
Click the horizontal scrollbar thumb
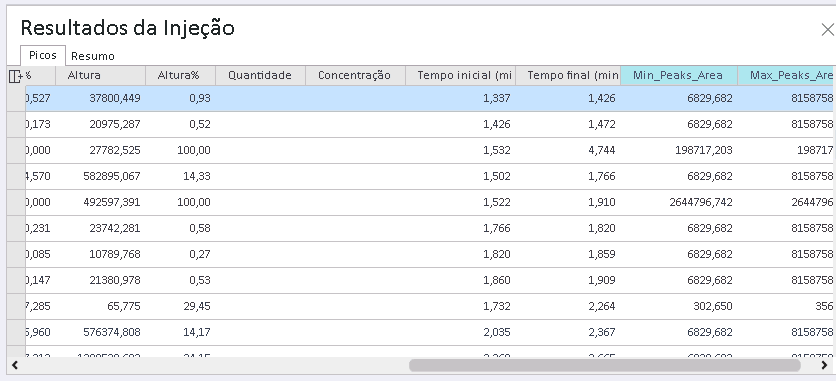pos(605,365)
